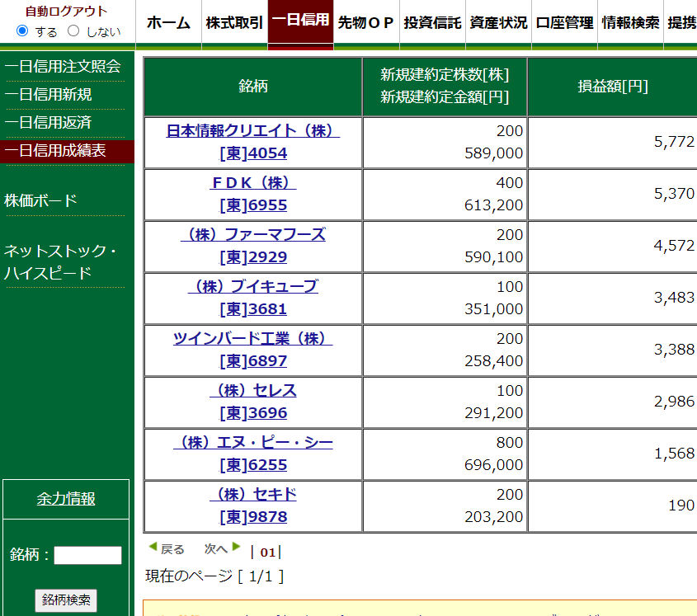Open 株価ボード in the sidebar

(x=41, y=200)
